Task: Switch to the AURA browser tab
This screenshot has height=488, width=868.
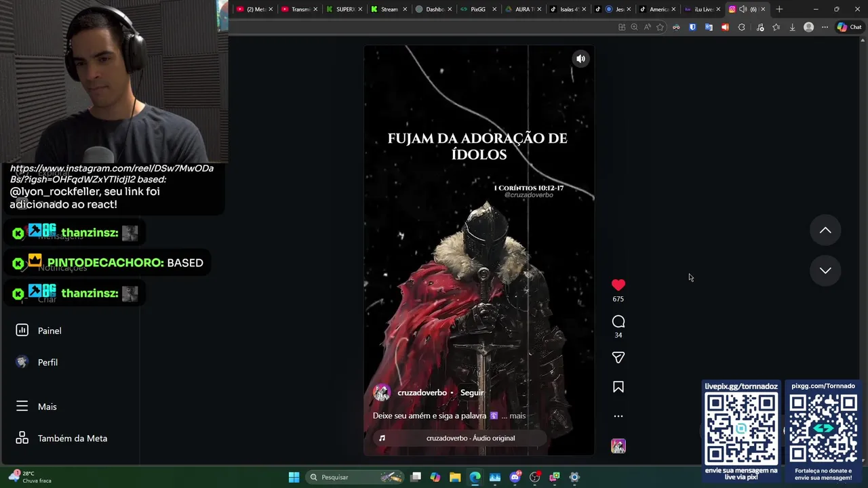Action: (524, 9)
